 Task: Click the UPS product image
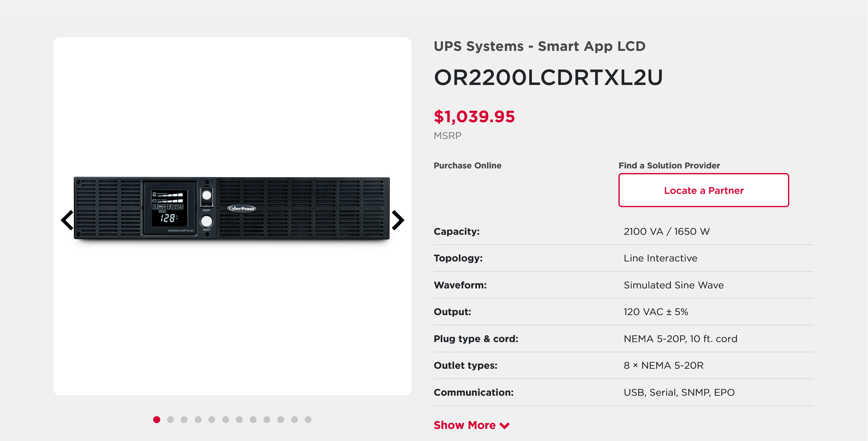point(232,208)
